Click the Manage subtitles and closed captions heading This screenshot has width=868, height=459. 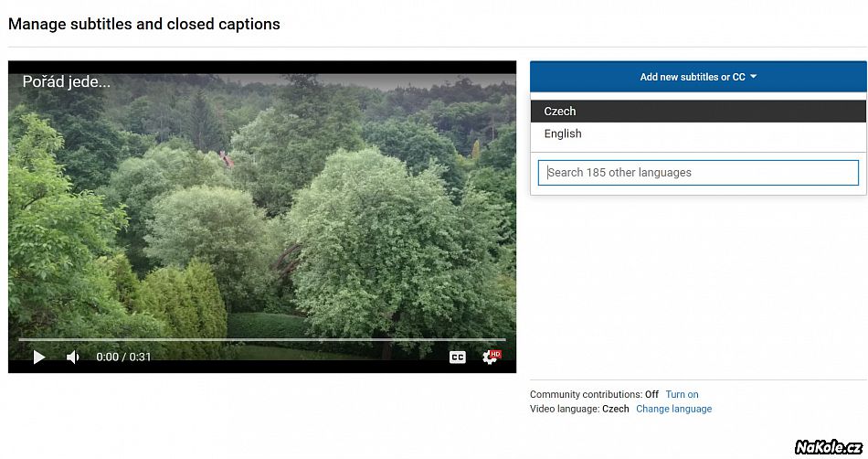[144, 25]
